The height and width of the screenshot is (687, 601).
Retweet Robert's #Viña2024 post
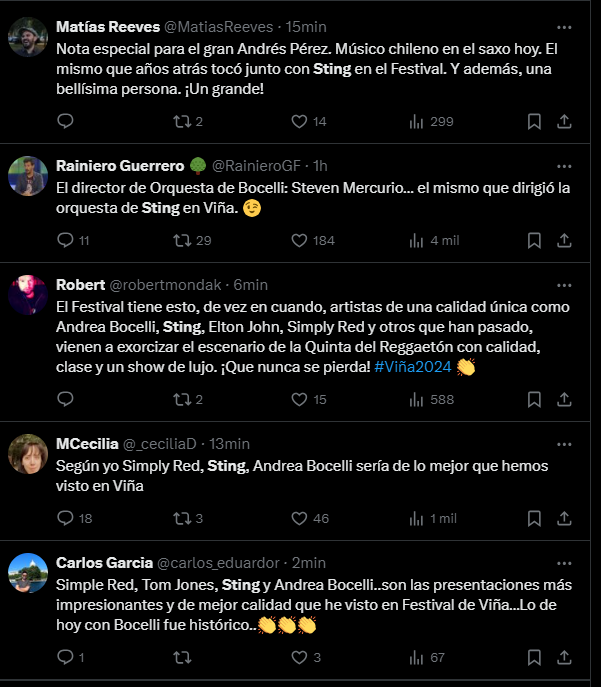pyautogui.click(x=187, y=400)
